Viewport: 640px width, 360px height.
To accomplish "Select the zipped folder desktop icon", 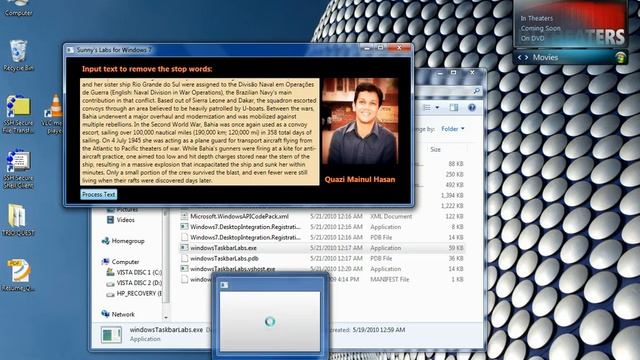I will click(18, 220).
